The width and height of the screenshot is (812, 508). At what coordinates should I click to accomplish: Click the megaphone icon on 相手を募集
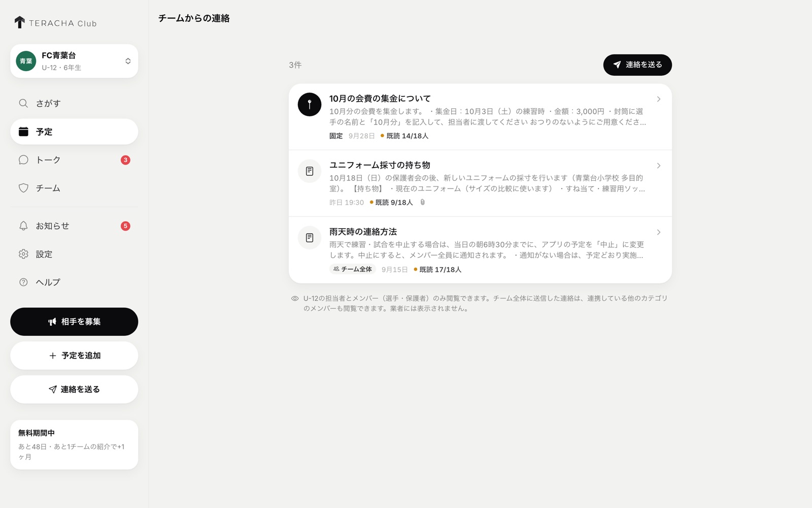pos(52,322)
